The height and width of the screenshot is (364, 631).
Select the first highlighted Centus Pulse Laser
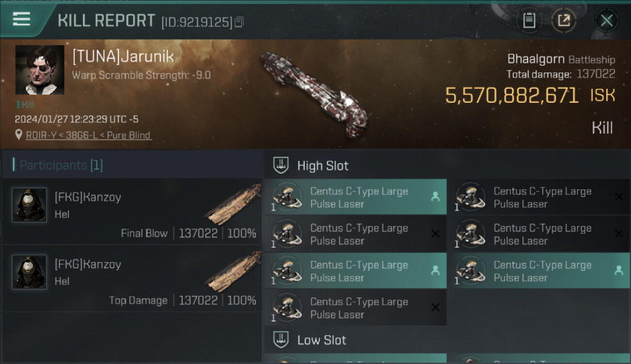[355, 198]
